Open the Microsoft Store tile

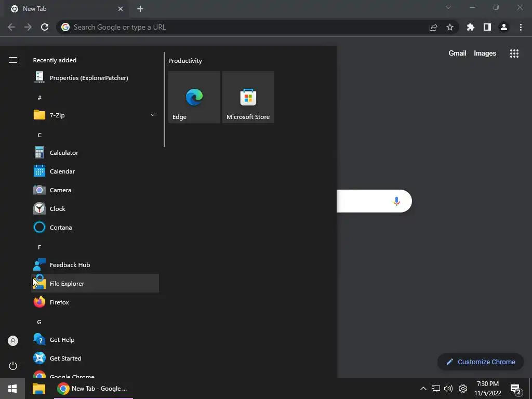pos(248,97)
